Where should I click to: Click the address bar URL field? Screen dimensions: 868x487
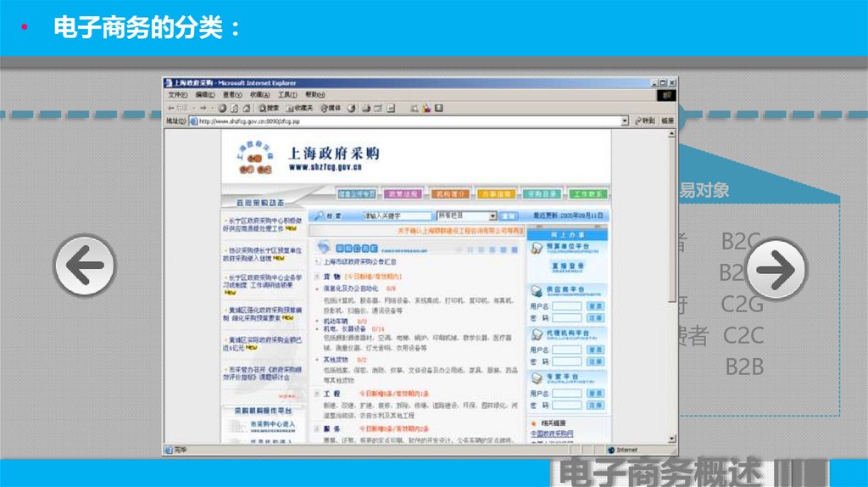tap(409, 120)
